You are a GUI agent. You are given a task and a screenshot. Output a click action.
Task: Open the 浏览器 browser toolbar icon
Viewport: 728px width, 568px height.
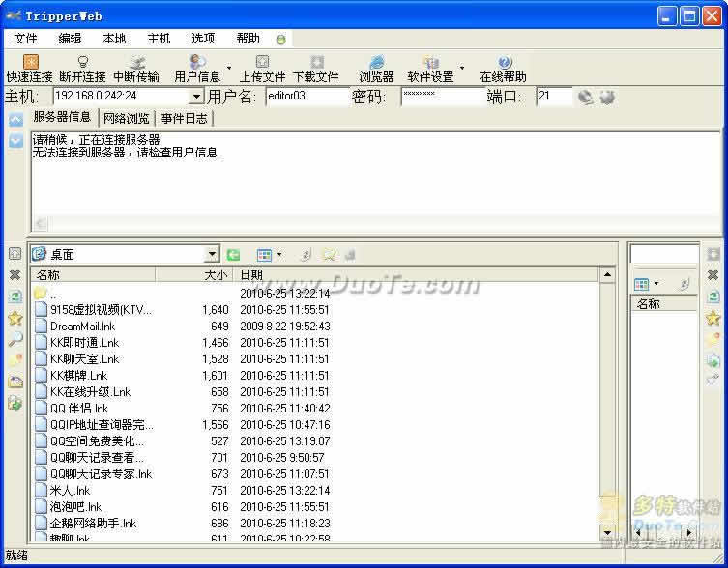click(x=376, y=62)
